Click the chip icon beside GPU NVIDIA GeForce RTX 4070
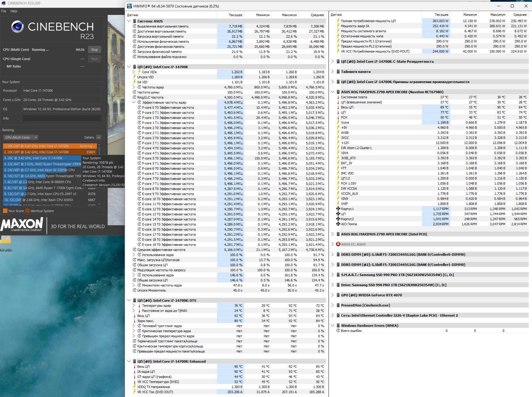The height and width of the screenshot is (397, 532). coord(338,295)
